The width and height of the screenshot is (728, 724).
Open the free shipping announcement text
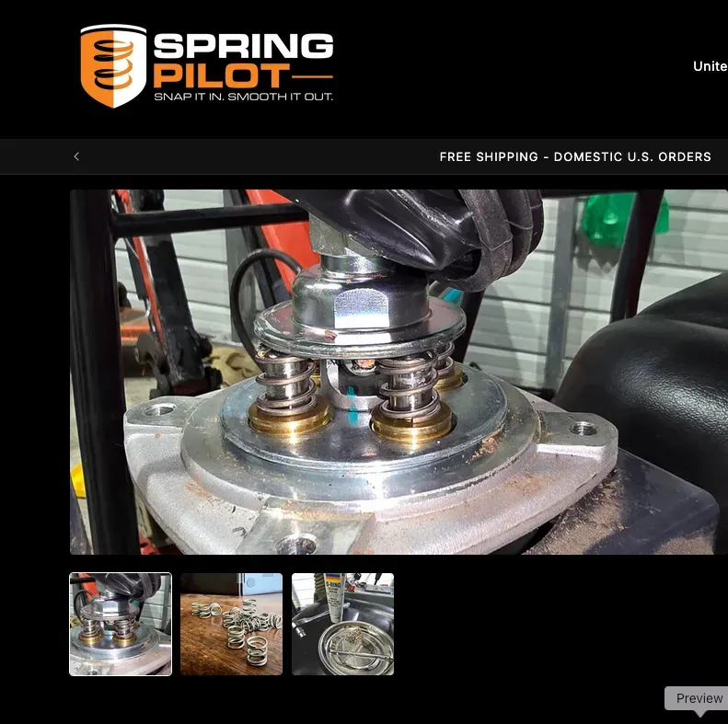pyautogui.click(x=575, y=157)
